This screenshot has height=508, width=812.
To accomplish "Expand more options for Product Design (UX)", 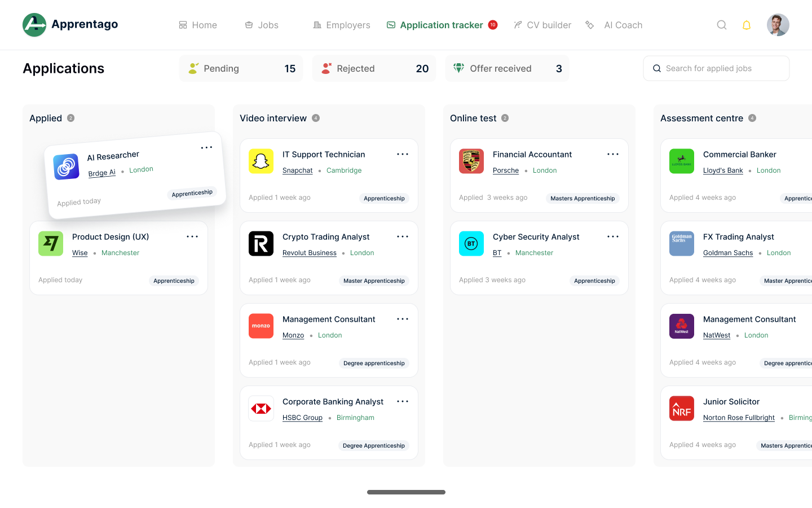I will pos(192,237).
